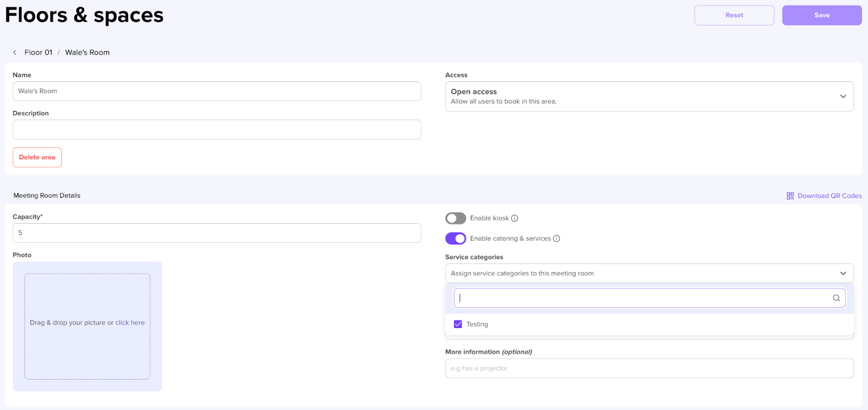Open the Access dropdown

coord(649,97)
